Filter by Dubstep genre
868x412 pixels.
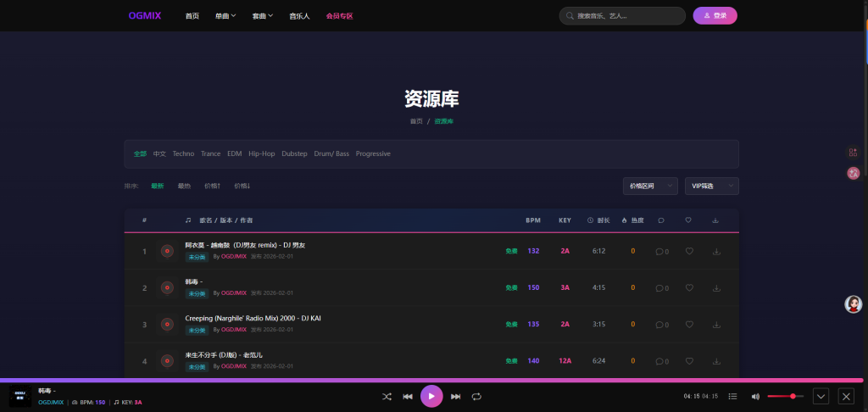294,154
